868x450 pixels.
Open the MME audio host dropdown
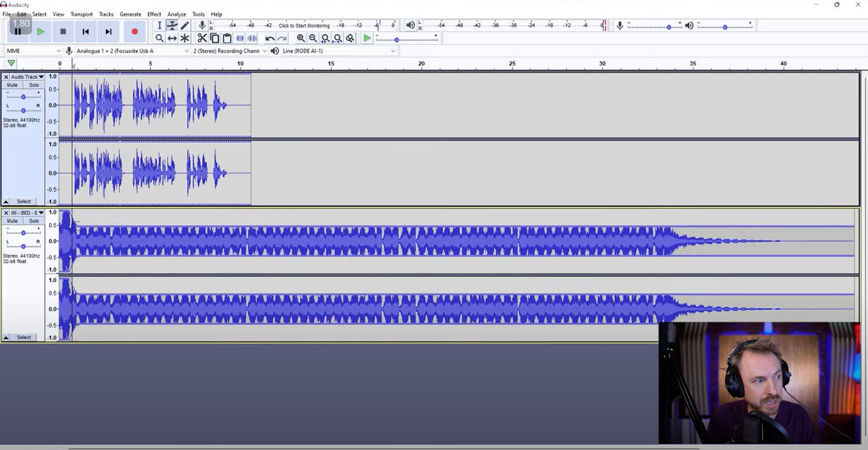coord(33,51)
